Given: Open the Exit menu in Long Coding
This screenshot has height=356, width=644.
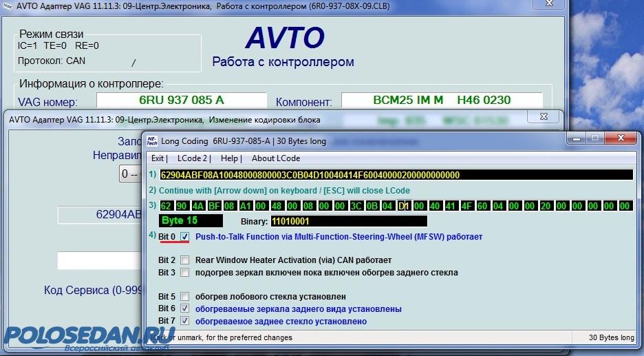Looking at the screenshot, I should (158, 158).
